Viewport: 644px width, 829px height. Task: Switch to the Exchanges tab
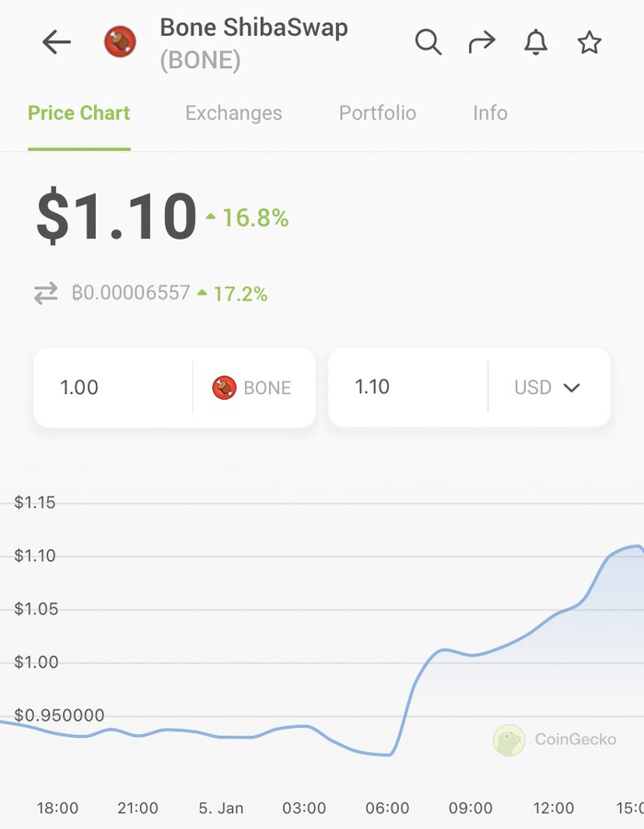tap(233, 113)
